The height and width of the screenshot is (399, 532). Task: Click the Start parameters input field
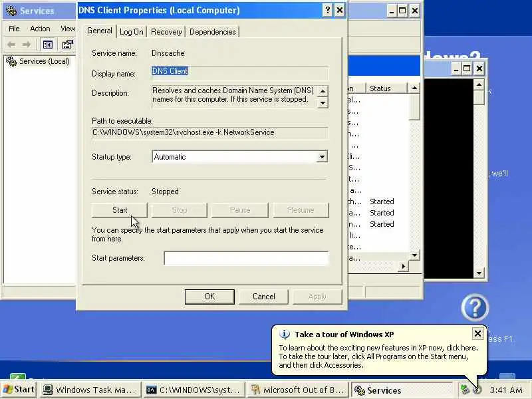[x=246, y=258]
